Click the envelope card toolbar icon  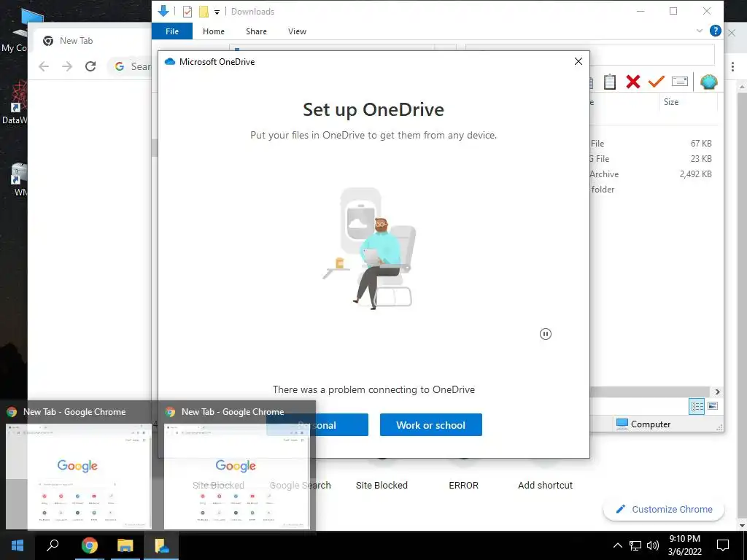[680, 82]
